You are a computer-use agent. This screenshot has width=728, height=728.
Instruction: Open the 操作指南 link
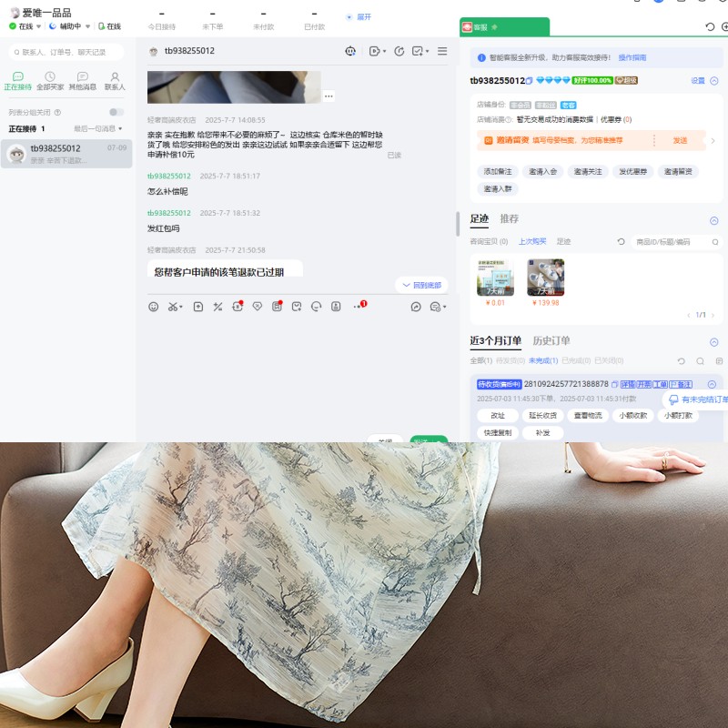point(632,57)
